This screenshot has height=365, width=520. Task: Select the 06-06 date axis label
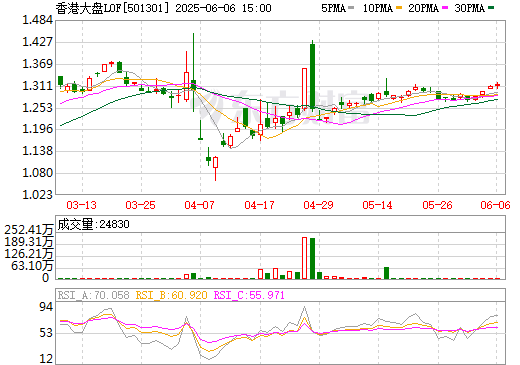[495, 205]
